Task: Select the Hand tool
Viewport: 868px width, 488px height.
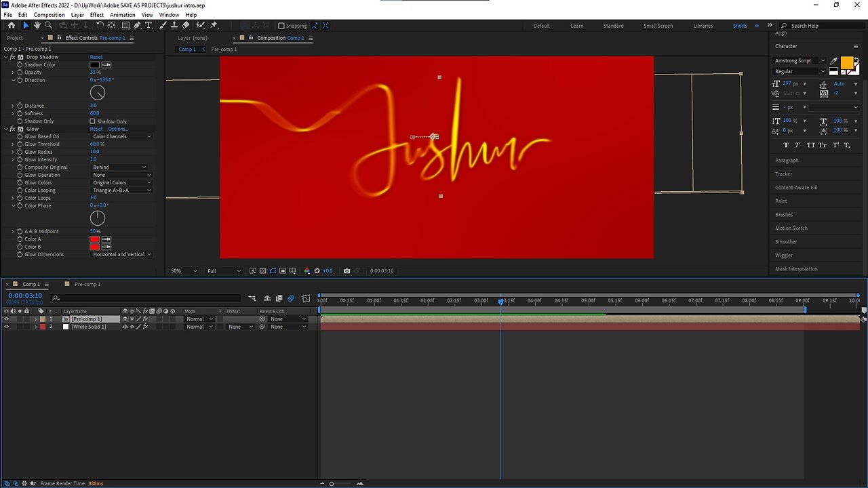Action: [37, 25]
